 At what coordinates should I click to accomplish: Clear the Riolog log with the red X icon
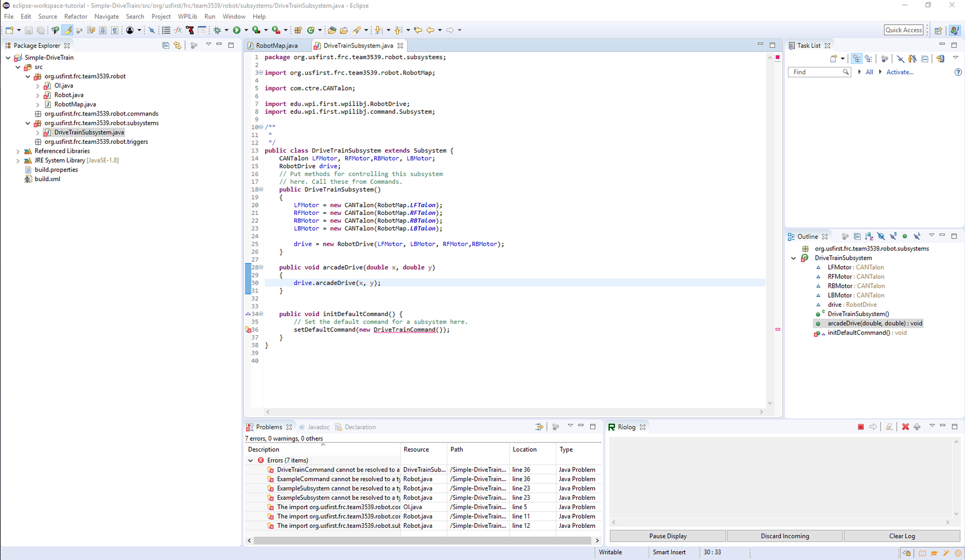[x=905, y=427]
